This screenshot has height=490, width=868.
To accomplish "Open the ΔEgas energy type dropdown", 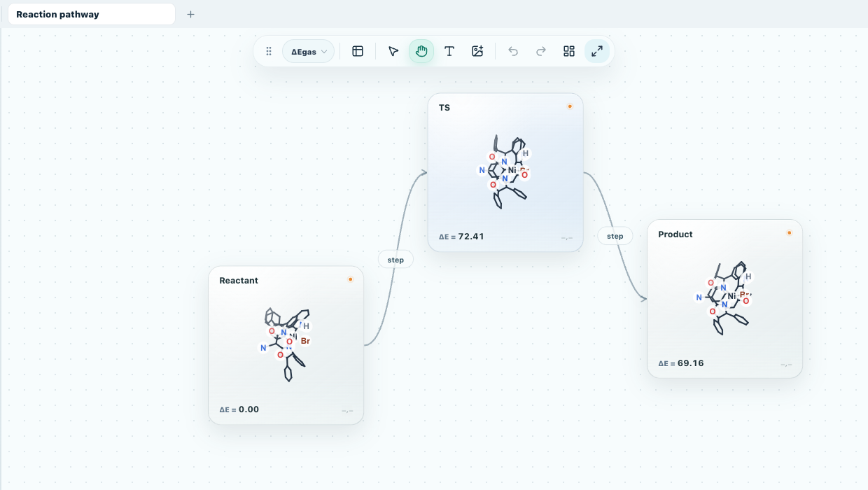I will [x=308, y=51].
